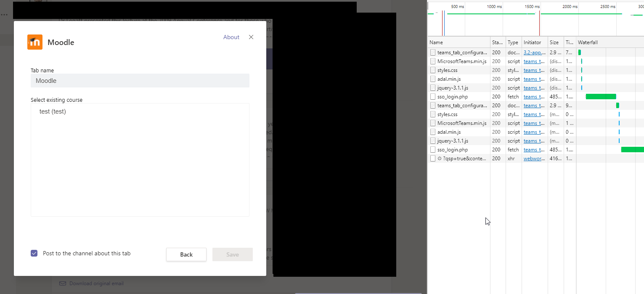Open the three-dots menu in Teams background
This screenshot has height=294, width=644.
[x=4, y=14]
